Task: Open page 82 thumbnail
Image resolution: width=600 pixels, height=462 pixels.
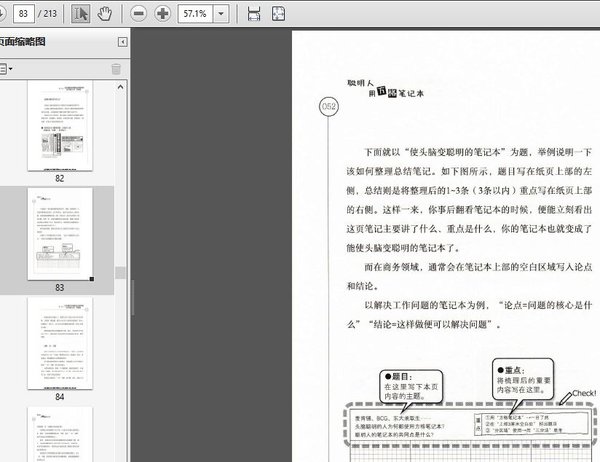Action: tap(60, 126)
